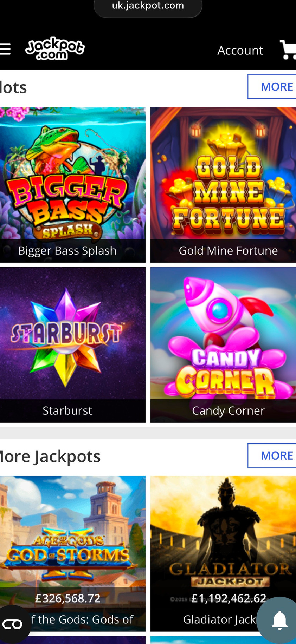Open the Account page
This screenshot has width=296, height=644.
pos(240,51)
